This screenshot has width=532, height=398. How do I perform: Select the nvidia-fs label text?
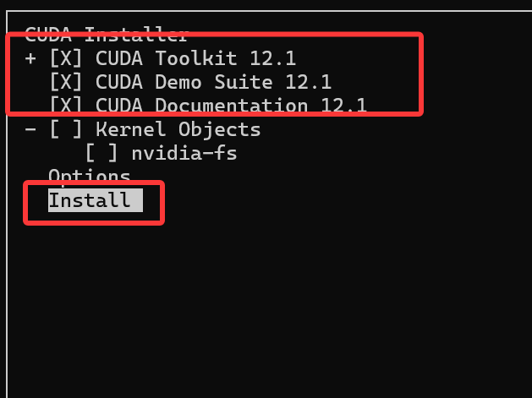click(x=184, y=153)
